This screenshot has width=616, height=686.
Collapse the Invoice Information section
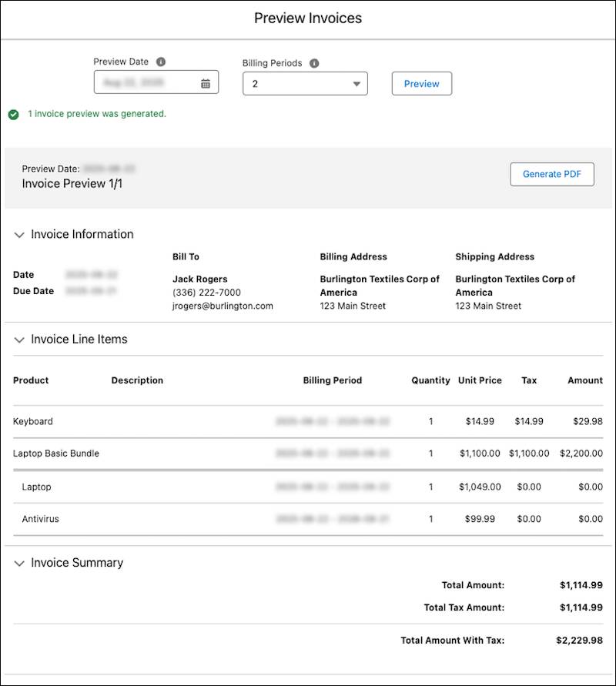click(x=18, y=234)
